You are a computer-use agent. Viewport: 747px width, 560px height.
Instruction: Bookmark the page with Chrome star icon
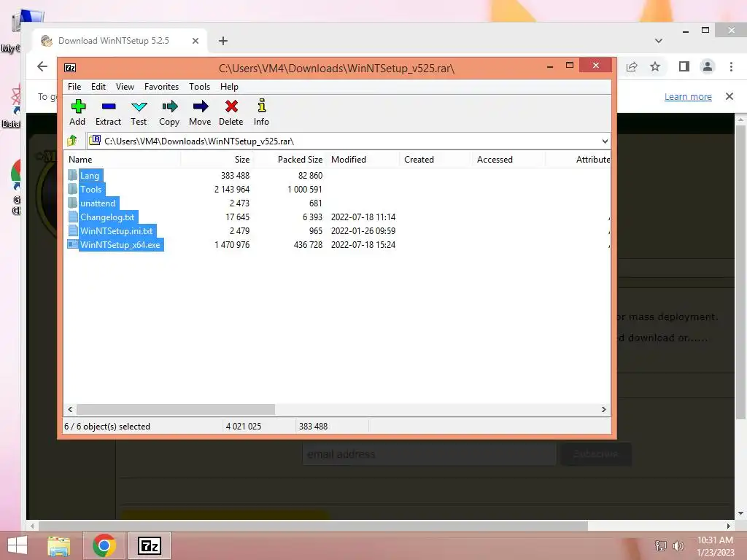coord(656,66)
